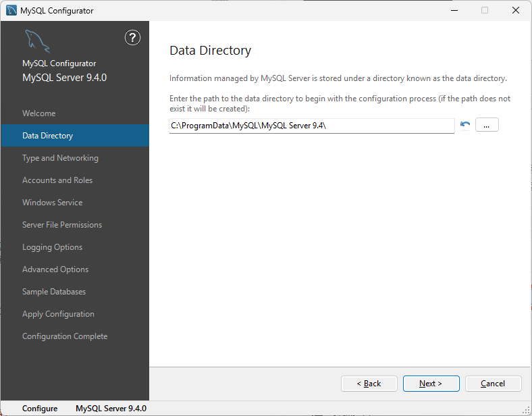The image size is (532, 416).
Task: Open the help question mark icon
Action: coord(132,38)
